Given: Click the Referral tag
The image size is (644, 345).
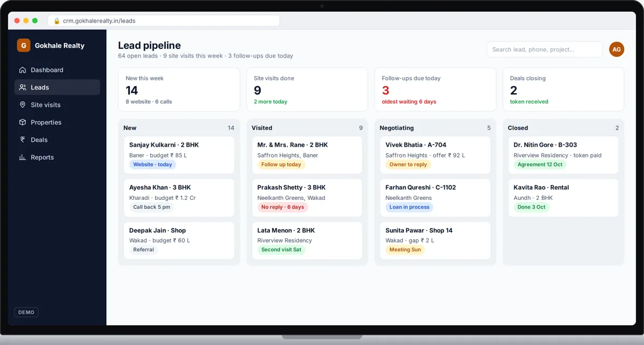Looking at the screenshot, I should (143, 249).
